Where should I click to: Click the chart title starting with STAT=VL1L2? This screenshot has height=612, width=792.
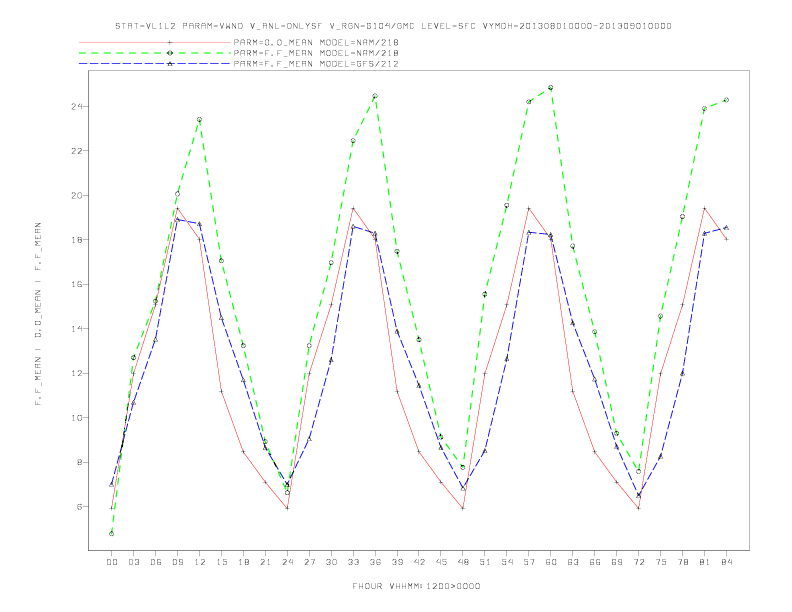click(393, 26)
